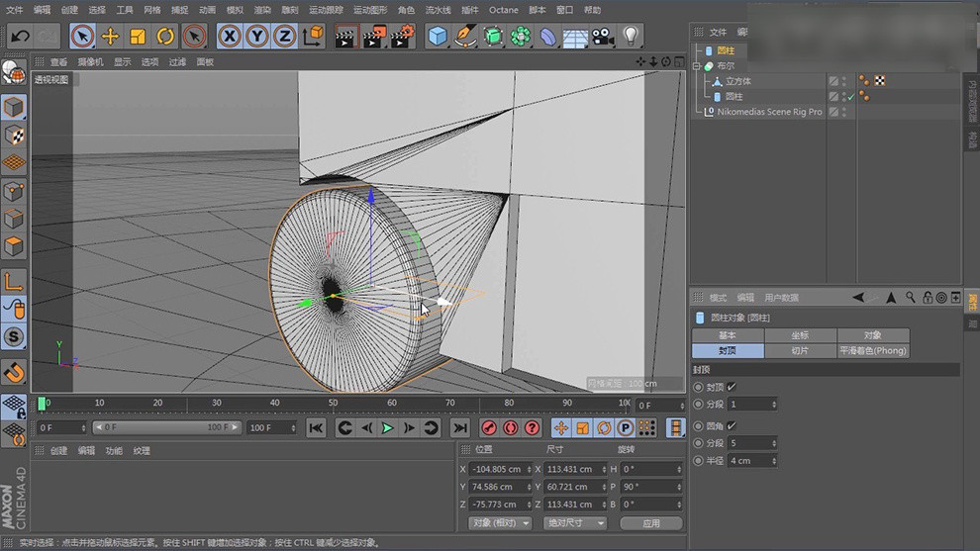Toggle the 圆角 (Fillet) checkbox
The width and height of the screenshot is (980, 551).
click(x=732, y=425)
